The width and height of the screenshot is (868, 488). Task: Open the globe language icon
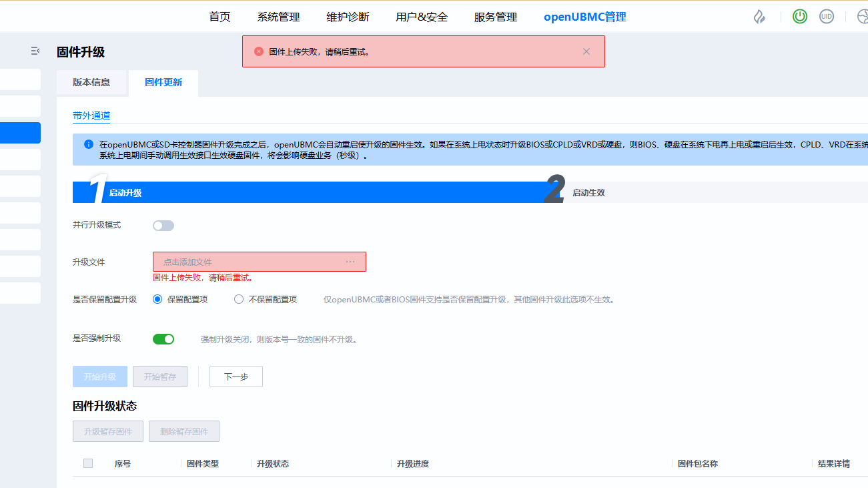click(x=862, y=17)
